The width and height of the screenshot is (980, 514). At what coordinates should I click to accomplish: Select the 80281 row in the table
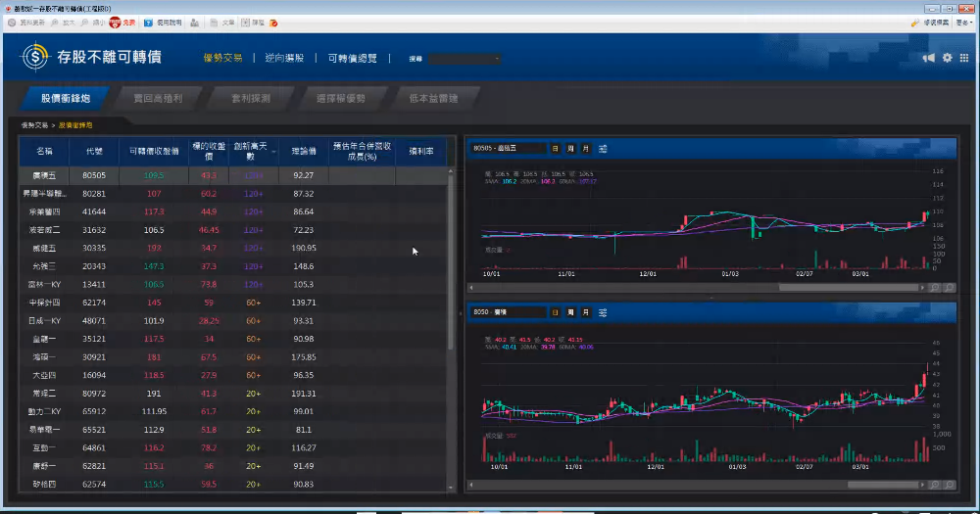click(x=94, y=194)
